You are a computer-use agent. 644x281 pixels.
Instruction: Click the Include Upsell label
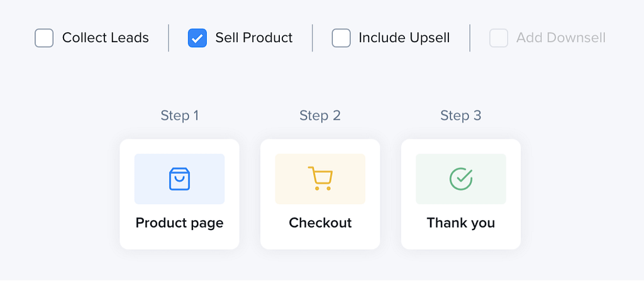[404, 38]
